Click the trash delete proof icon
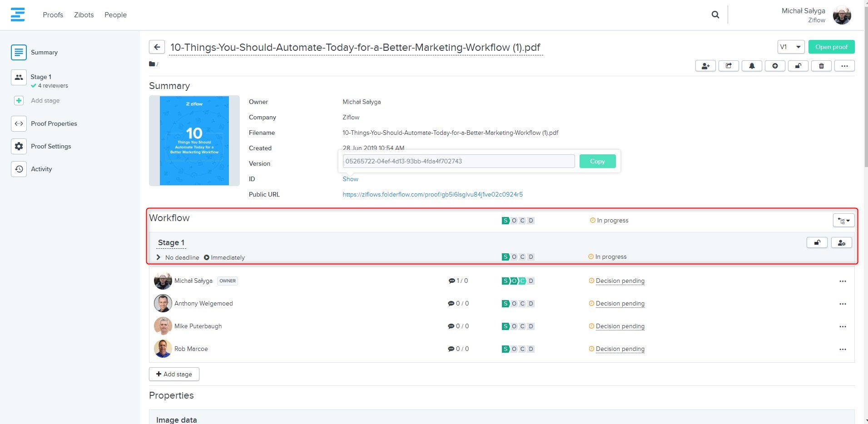Screen dimensions: 868x424 click(821, 66)
